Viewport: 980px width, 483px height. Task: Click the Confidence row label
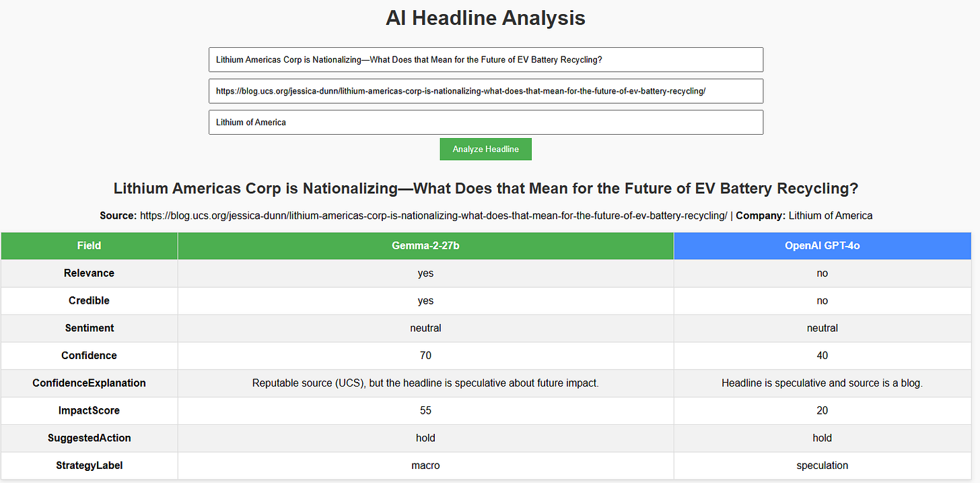[89, 356]
